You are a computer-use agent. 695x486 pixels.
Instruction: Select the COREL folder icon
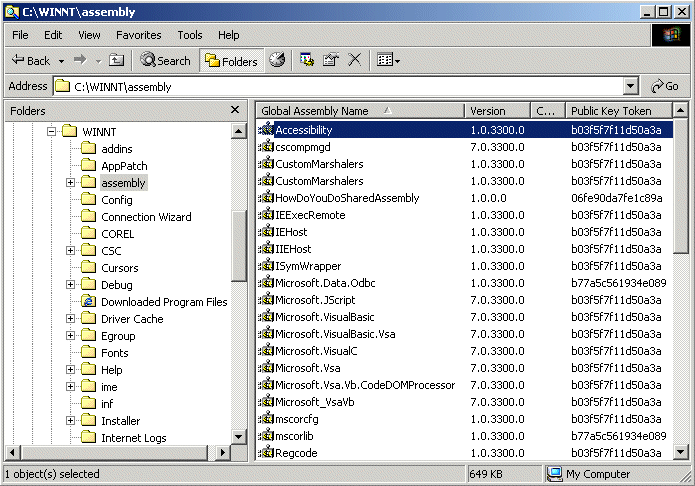[89, 233]
